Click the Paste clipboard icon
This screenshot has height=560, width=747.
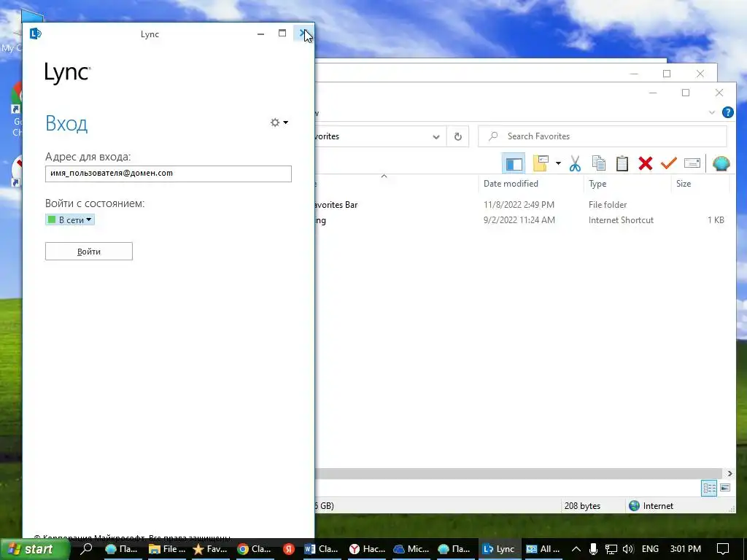(x=622, y=163)
